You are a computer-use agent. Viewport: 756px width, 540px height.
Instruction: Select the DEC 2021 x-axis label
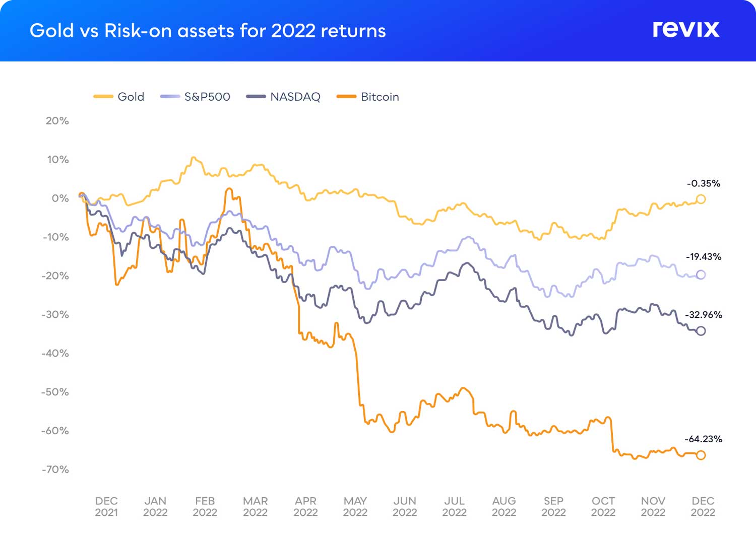106,506
